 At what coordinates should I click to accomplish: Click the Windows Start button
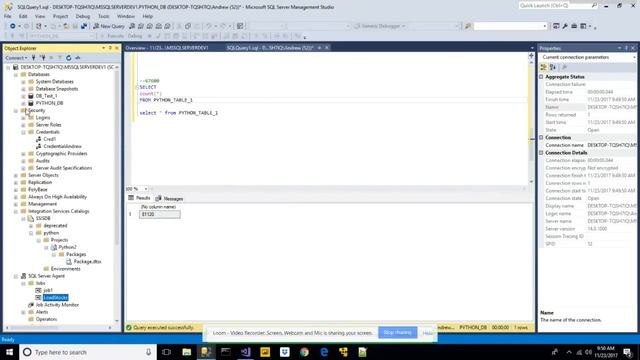tap(9, 352)
